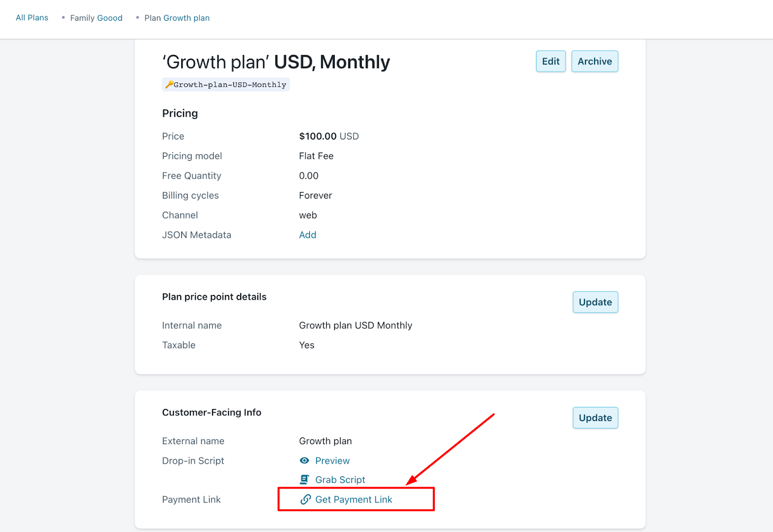773x532 pixels.
Task: Update Customer-Facing Info section
Action: coord(595,418)
